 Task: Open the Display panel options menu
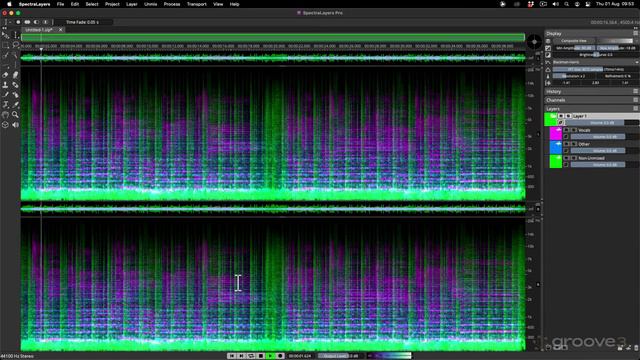tap(636, 33)
